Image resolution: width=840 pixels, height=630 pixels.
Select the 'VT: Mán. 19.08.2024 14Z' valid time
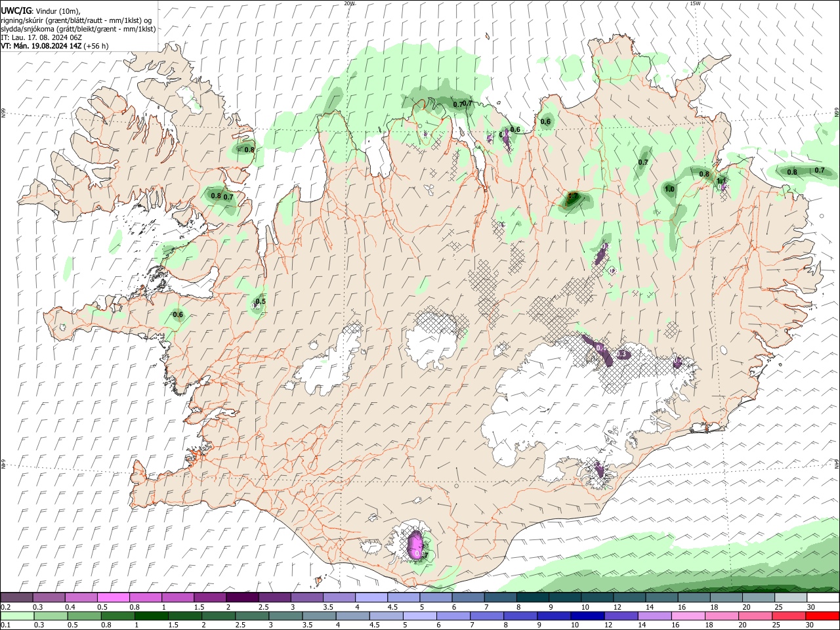[x=41, y=46]
